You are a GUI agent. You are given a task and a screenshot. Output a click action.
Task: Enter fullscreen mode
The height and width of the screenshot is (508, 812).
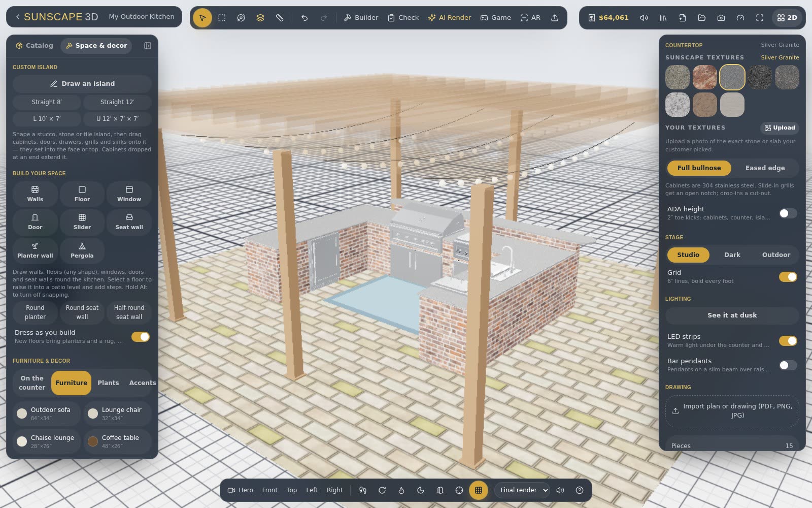[x=760, y=18]
